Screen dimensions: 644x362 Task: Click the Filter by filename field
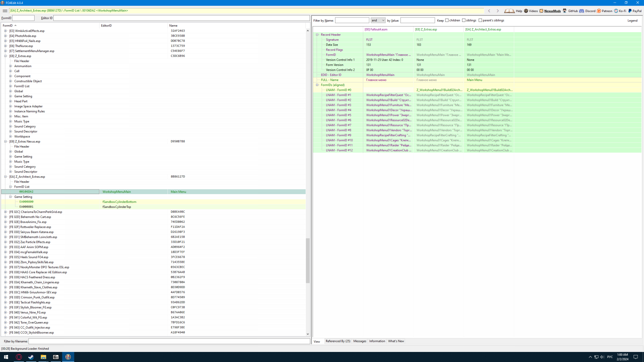(x=169, y=341)
